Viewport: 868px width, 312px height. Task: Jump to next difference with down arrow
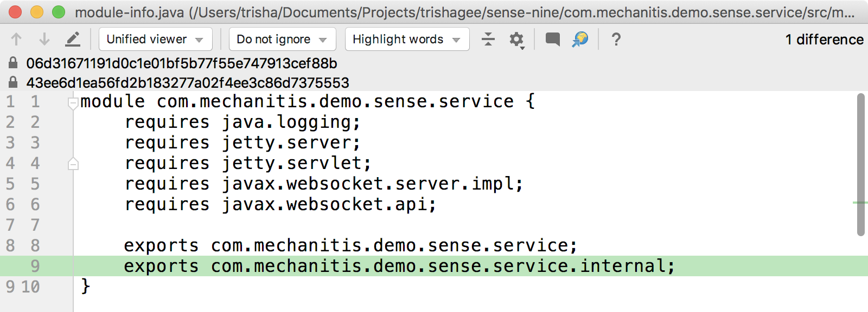click(x=44, y=39)
